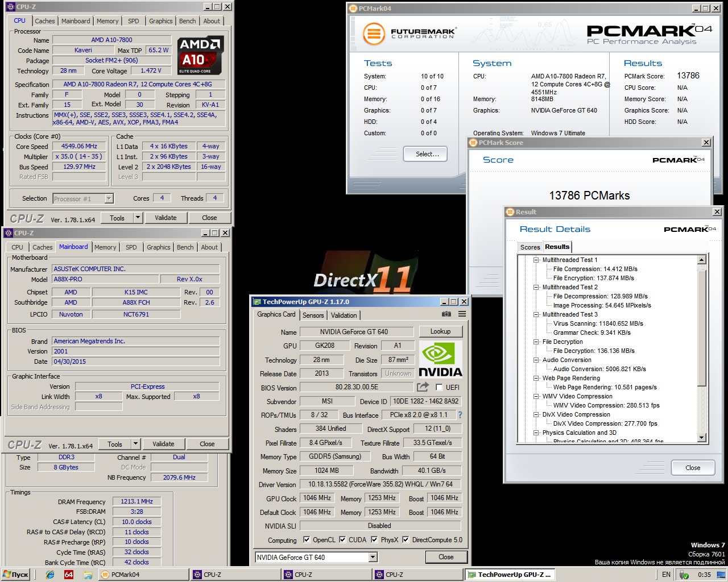Open the Graphics tab in top CPU-Z window
The height and width of the screenshot is (582, 728).
point(161,21)
